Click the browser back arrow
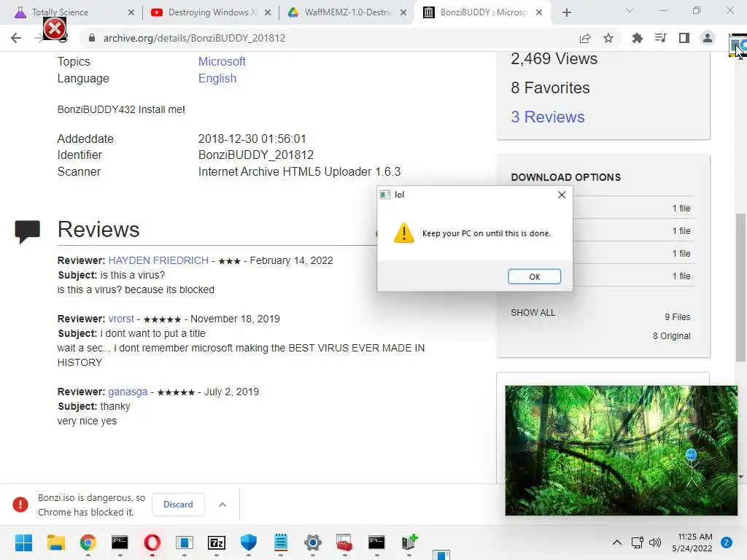Screen dimensions: 747x560 [x=16, y=38]
